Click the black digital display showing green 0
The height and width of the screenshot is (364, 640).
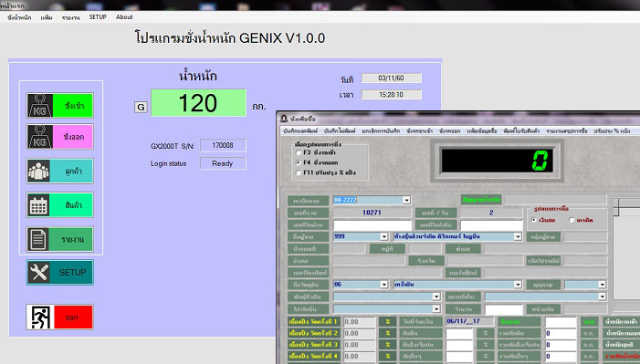[x=498, y=161]
